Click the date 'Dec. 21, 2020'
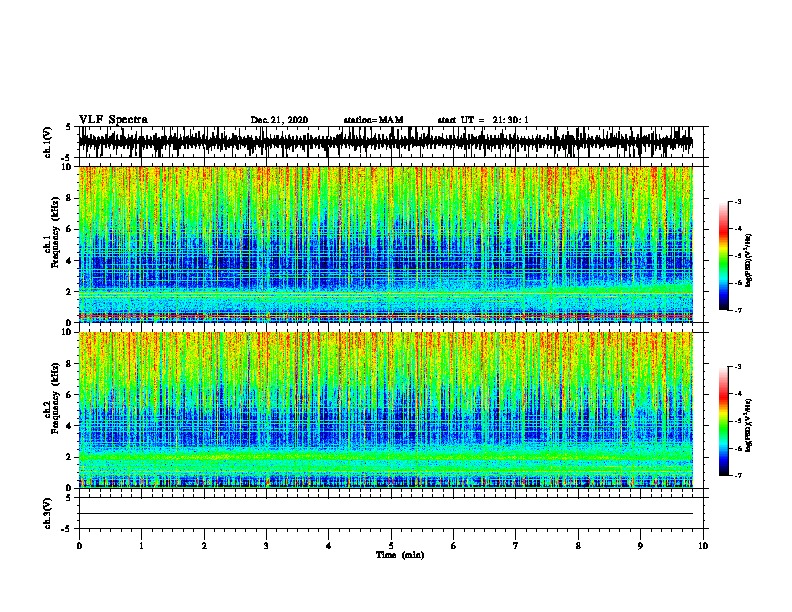Screen dimensions: 792x612 click(x=279, y=120)
